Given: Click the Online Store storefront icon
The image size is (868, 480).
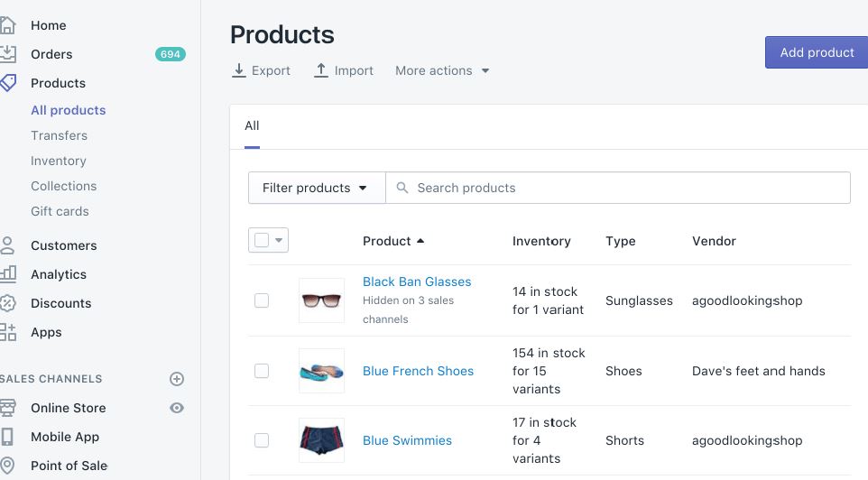Looking at the screenshot, I should [8, 408].
